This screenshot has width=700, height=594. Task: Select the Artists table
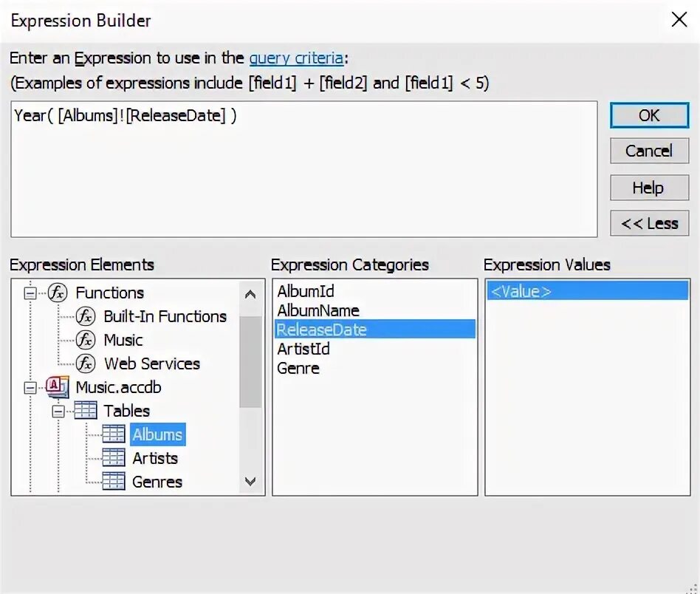[155, 458]
